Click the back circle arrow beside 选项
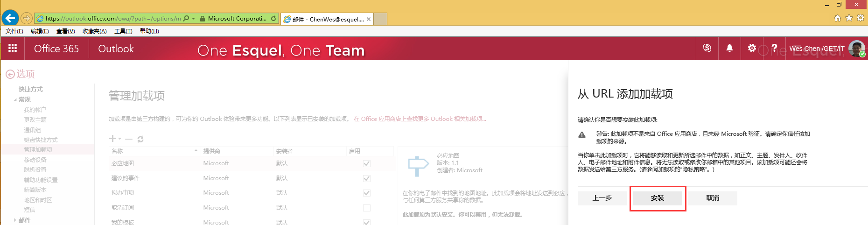 10,74
